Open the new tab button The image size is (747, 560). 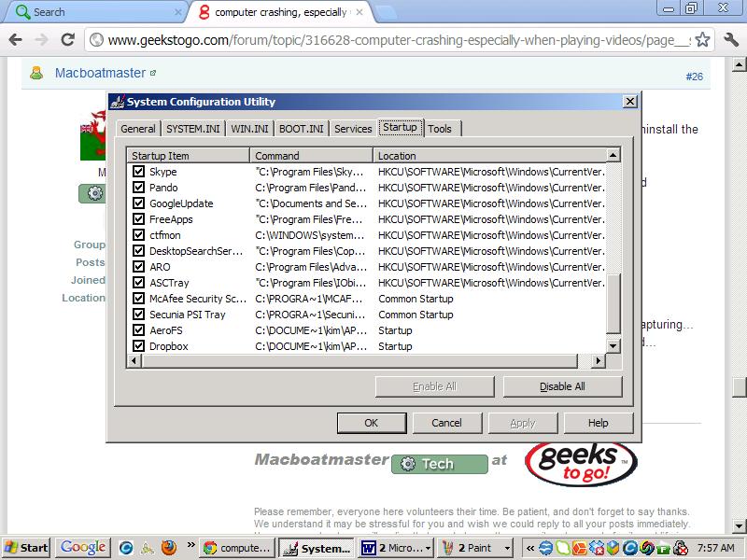pos(386,13)
